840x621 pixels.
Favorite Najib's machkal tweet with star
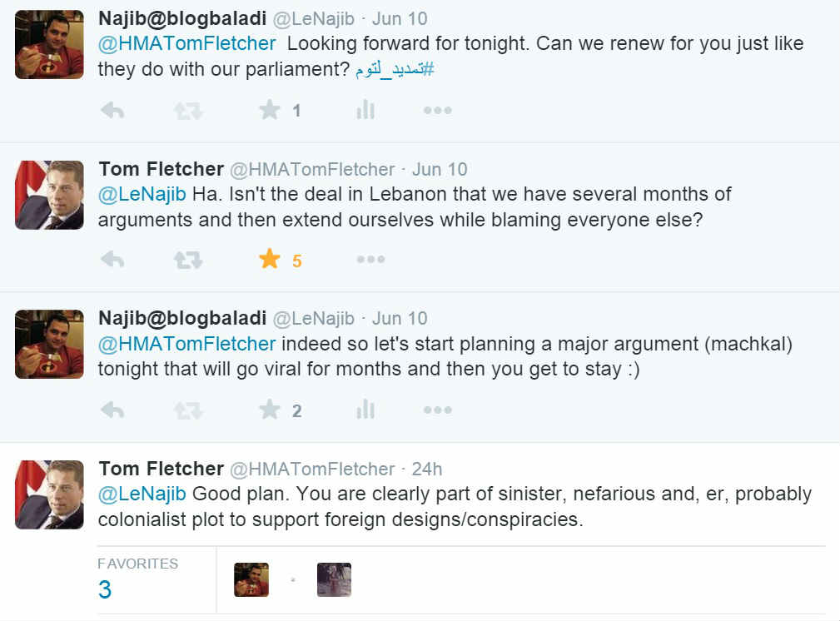pyautogui.click(x=269, y=410)
